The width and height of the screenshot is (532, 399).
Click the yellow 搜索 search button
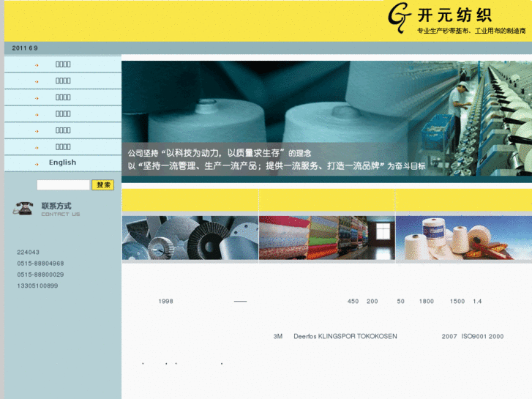(x=102, y=184)
